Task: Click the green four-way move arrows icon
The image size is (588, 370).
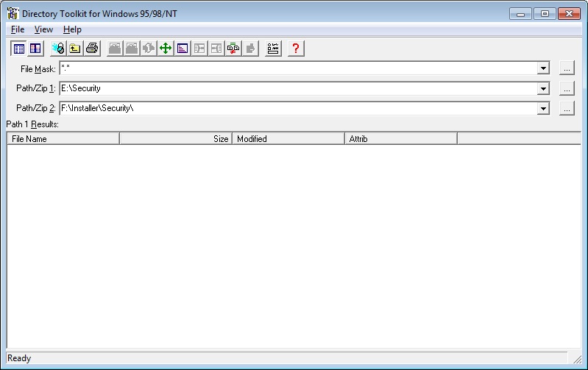Action: point(166,49)
